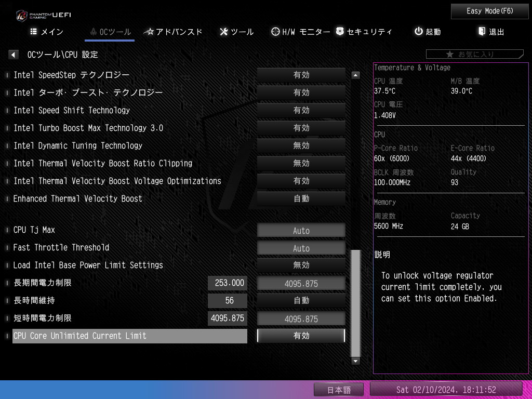
Task: Toggle Intel ターボ・ブースト・テクノロジー value
Action: pos(301,92)
